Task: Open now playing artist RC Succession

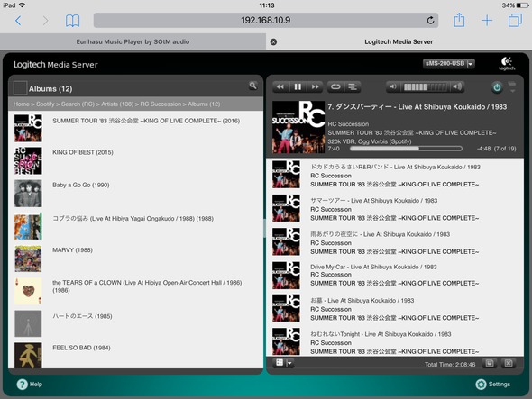Action: (x=348, y=124)
